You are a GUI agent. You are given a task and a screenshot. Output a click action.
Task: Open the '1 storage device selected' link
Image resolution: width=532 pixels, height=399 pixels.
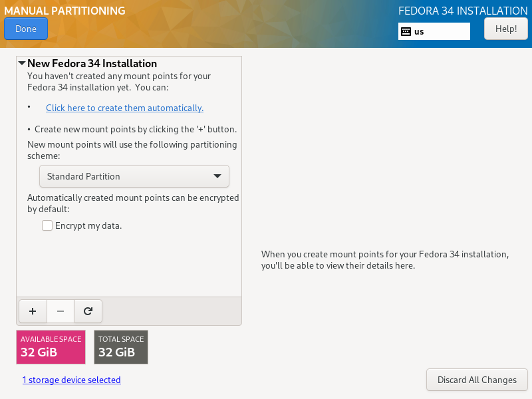click(71, 380)
